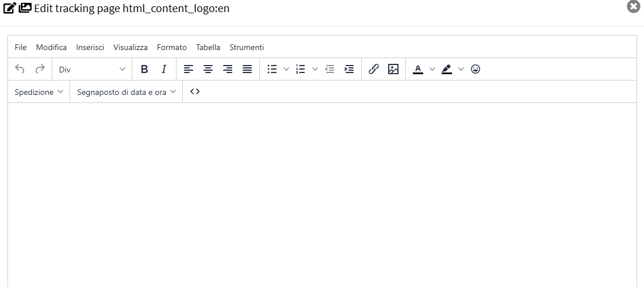Open the source code view icon
644x287 pixels.
click(195, 91)
